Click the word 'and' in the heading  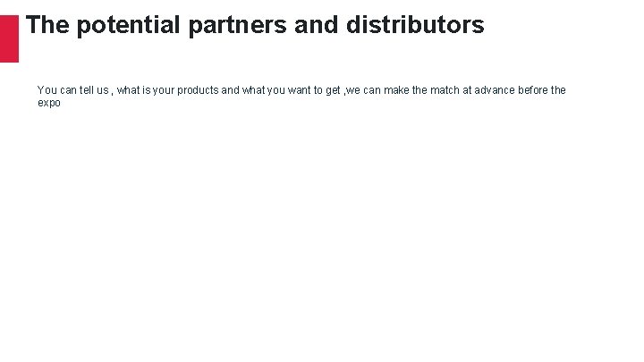[317, 25]
